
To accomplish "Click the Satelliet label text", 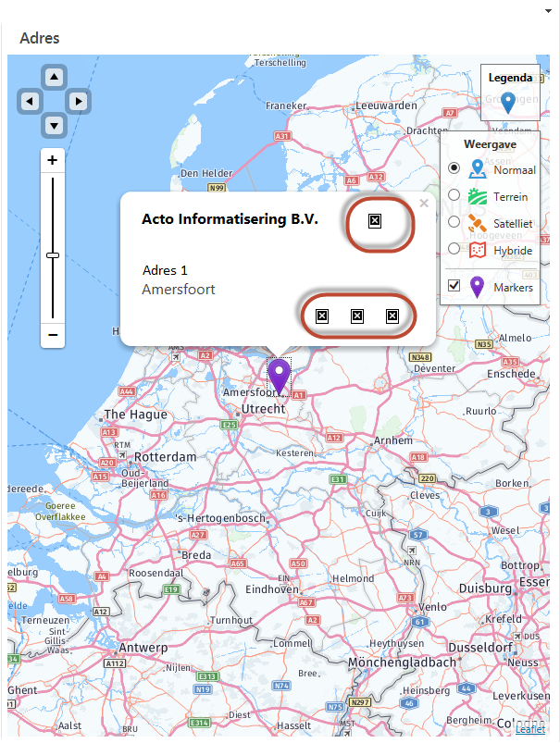I will point(513,223).
